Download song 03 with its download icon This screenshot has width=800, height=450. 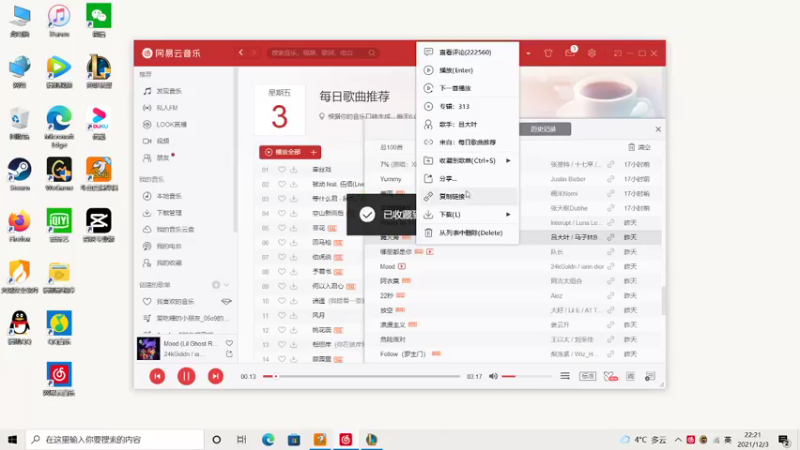[x=293, y=198]
